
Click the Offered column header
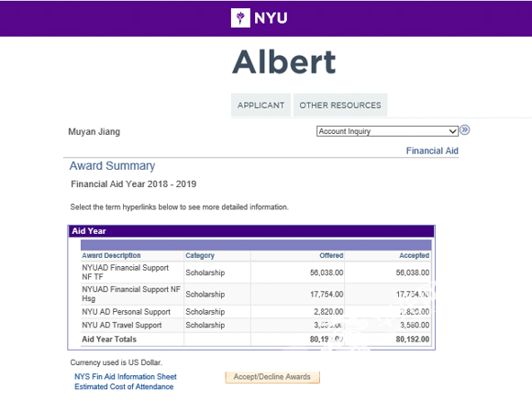coord(331,255)
